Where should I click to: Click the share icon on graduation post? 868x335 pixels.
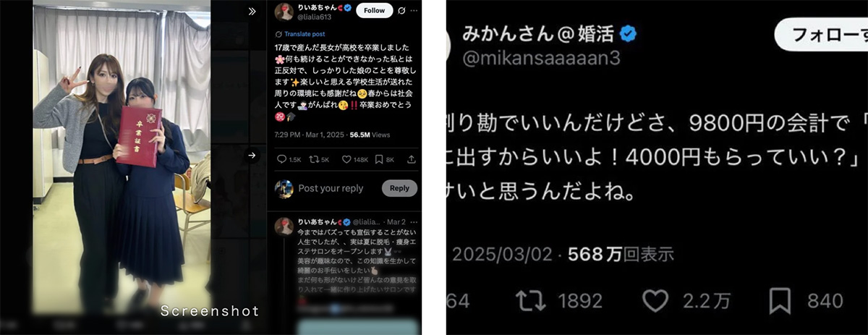pos(411,158)
